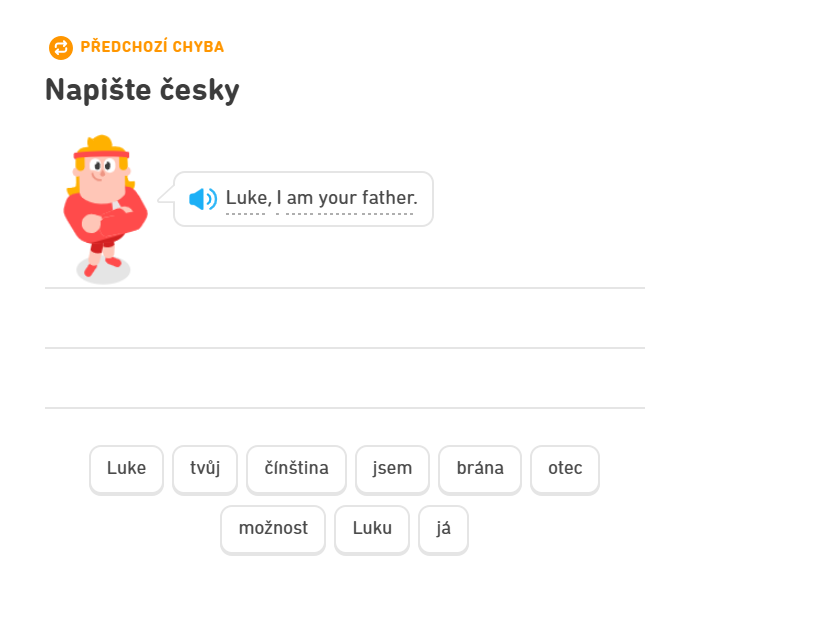Tap the "brána" word tile
Image resolution: width=816 pixels, height=627 pixels.
click(x=480, y=468)
